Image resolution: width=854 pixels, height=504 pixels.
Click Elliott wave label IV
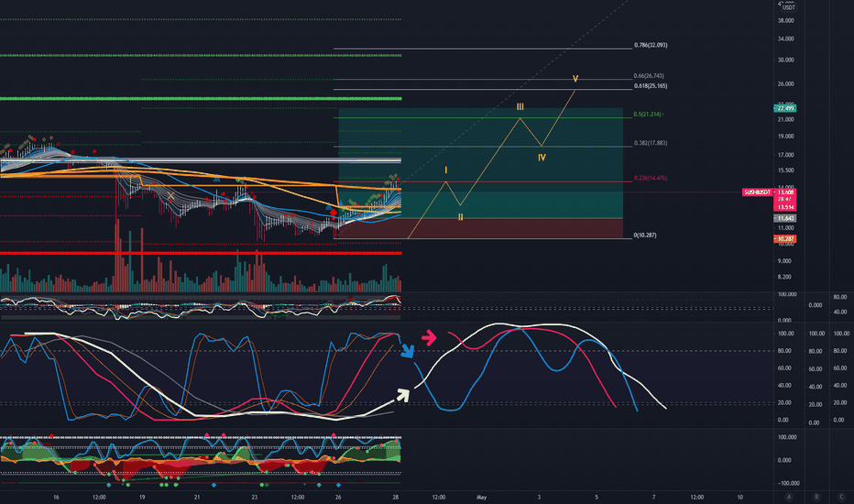pos(542,158)
